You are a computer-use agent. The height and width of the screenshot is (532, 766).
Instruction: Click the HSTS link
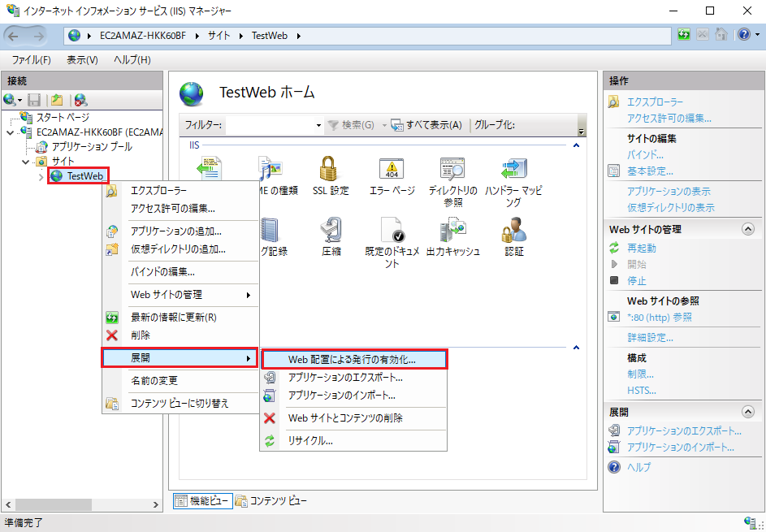coord(642,391)
